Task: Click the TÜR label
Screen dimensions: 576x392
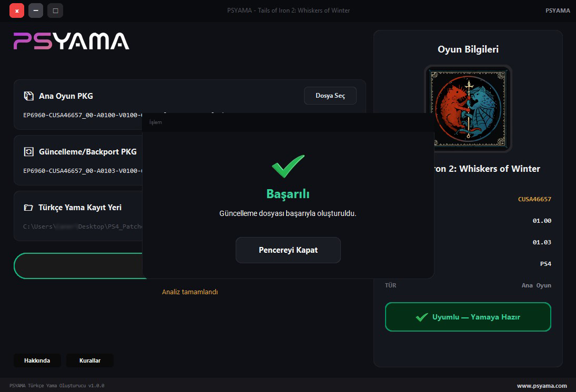Action: (x=390, y=285)
